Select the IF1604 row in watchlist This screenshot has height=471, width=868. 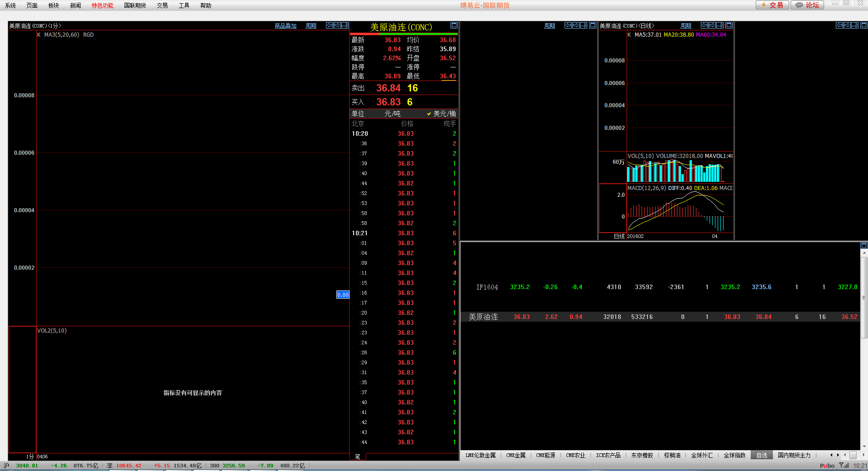[x=487, y=287]
